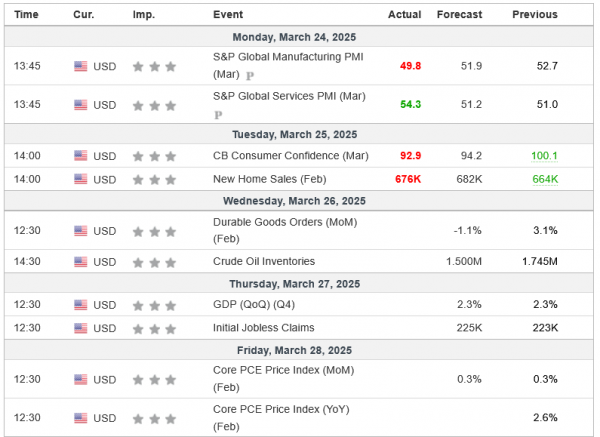Click the US flag in the Crude Oil Inventories row
The width and height of the screenshot is (600, 437).
pos(81,261)
